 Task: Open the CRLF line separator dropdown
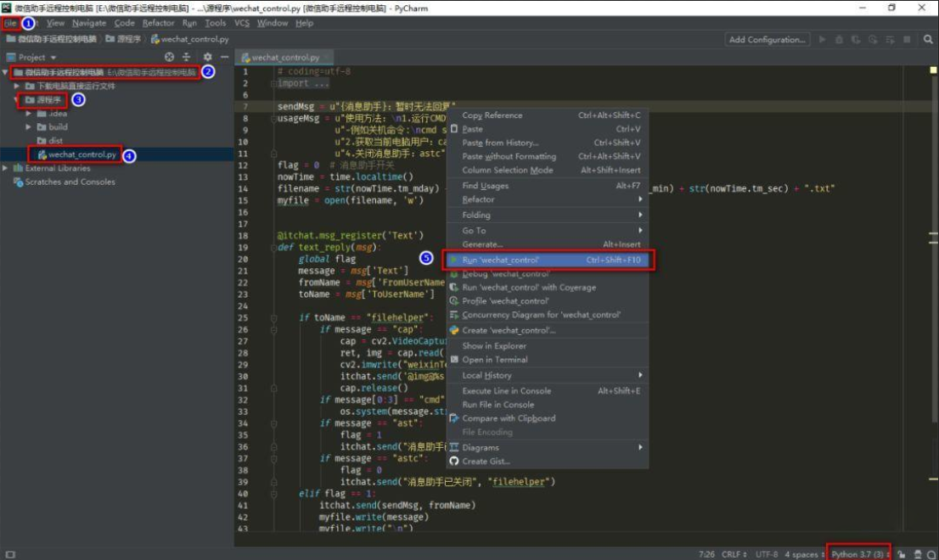[734, 555]
